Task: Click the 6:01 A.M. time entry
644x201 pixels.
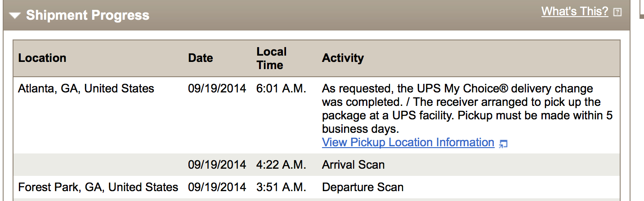Action: (281, 89)
